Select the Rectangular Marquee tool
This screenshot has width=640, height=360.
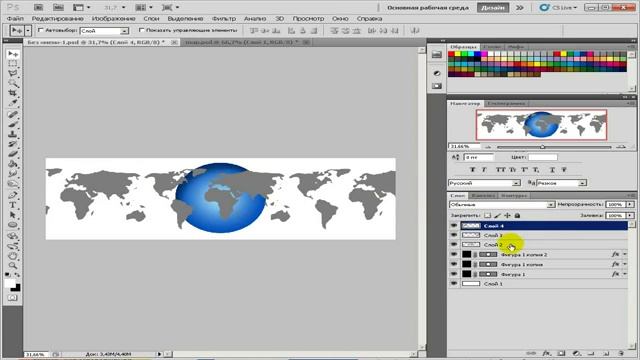(13, 64)
